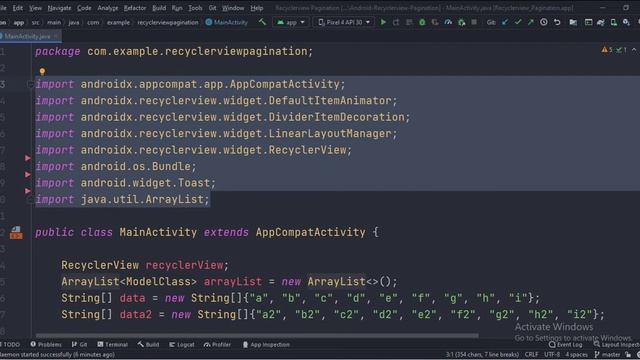The width and height of the screenshot is (640, 360).
Task: Click the related XML file gutter icon at line 12
Action: click(x=16, y=233)
